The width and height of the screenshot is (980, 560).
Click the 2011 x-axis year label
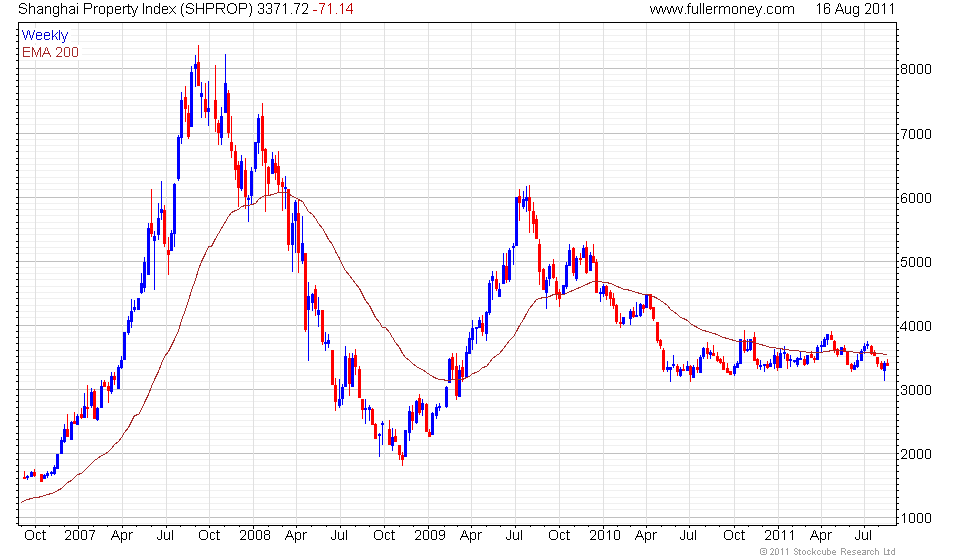tap(779, 536)
